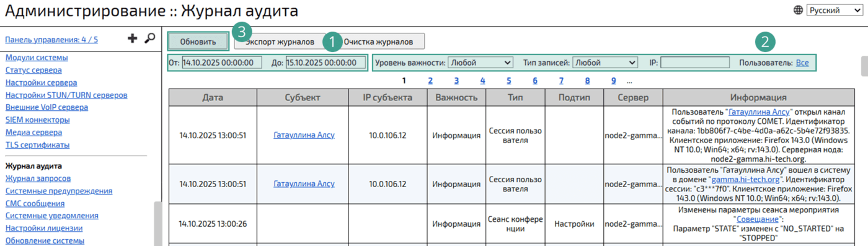Open Статус сервера in sidebar

click(x=33, y=70)
